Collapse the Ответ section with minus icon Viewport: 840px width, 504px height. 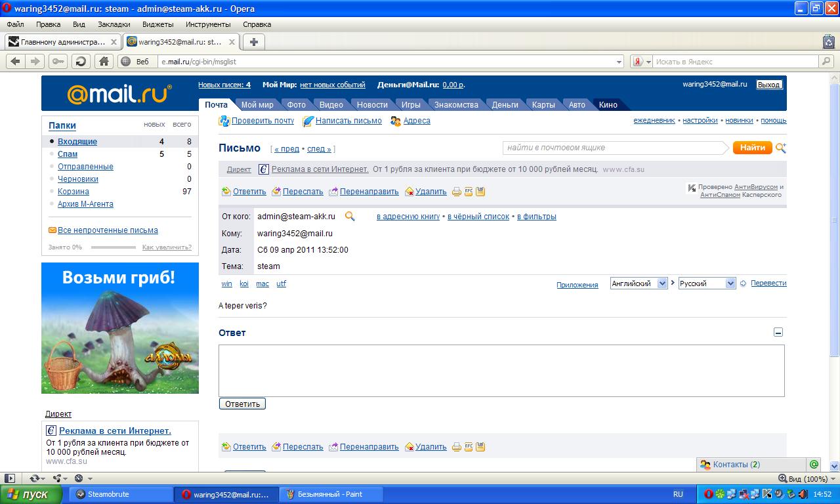(x=778, y=333)
